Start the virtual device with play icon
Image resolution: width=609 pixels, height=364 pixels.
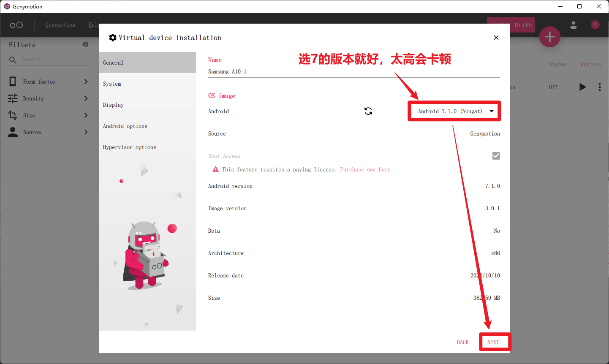pyautogui.click(x=583, y=87)
